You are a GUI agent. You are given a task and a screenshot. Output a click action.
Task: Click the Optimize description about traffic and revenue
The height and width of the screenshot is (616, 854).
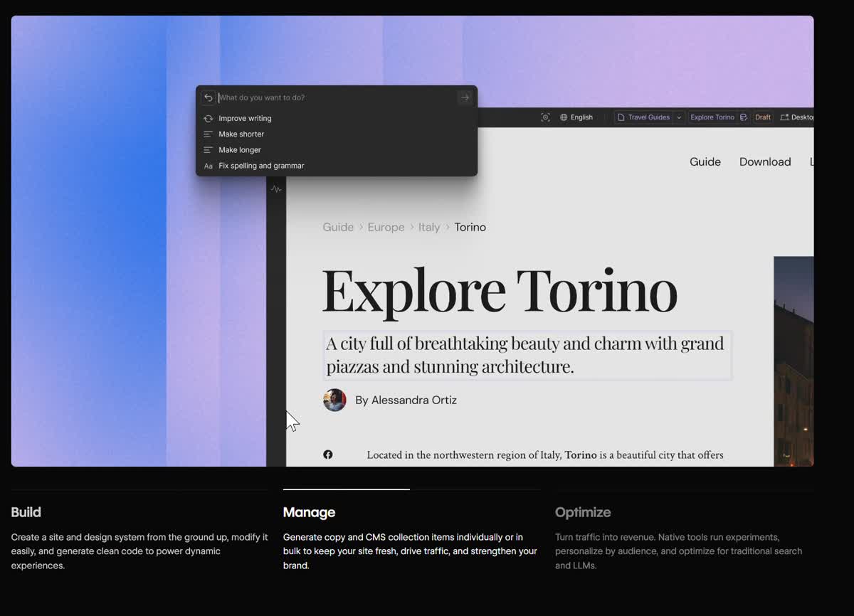coord(679,551)
